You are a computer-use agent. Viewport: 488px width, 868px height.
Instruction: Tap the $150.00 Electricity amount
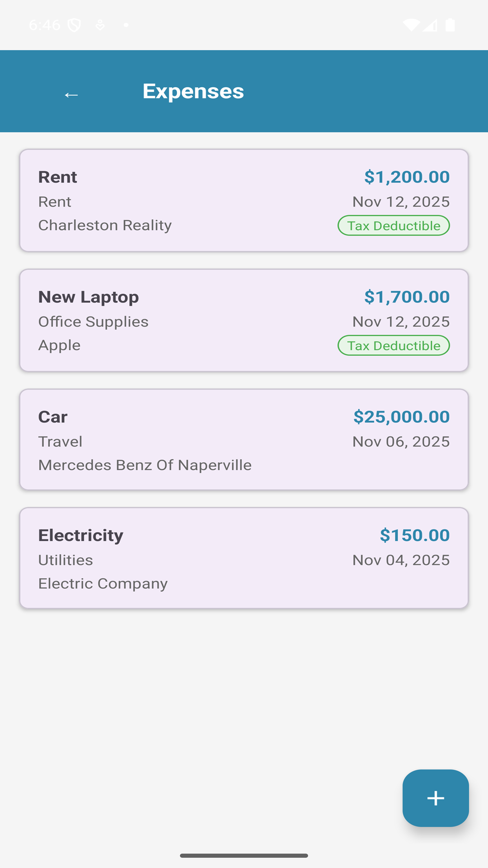pos(414,535)
